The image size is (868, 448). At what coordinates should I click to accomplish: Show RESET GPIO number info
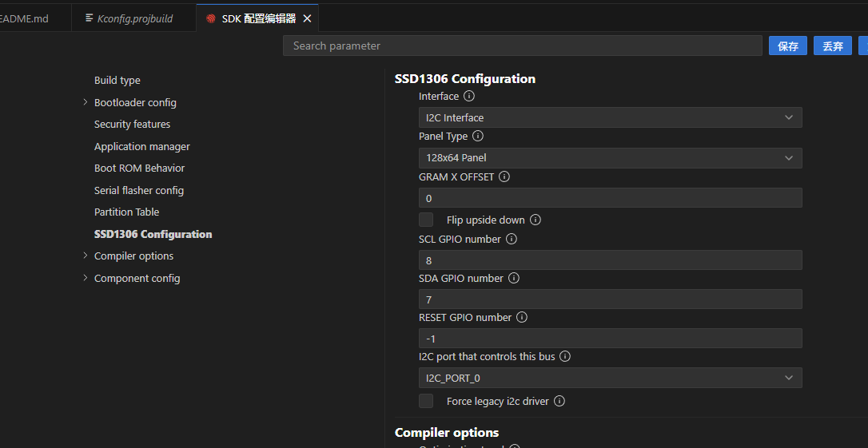point(522,318)
